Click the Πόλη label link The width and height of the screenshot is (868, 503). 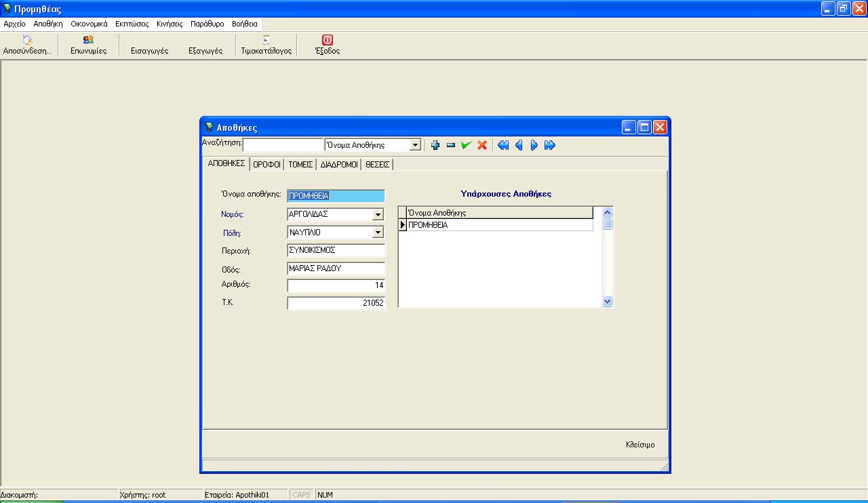(233, 233)
